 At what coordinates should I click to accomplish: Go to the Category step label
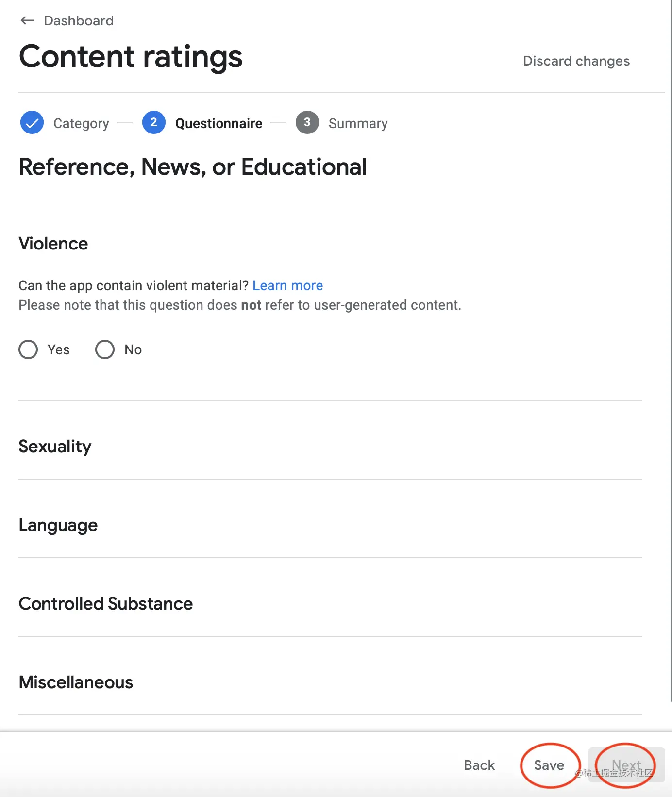(81, 123)
